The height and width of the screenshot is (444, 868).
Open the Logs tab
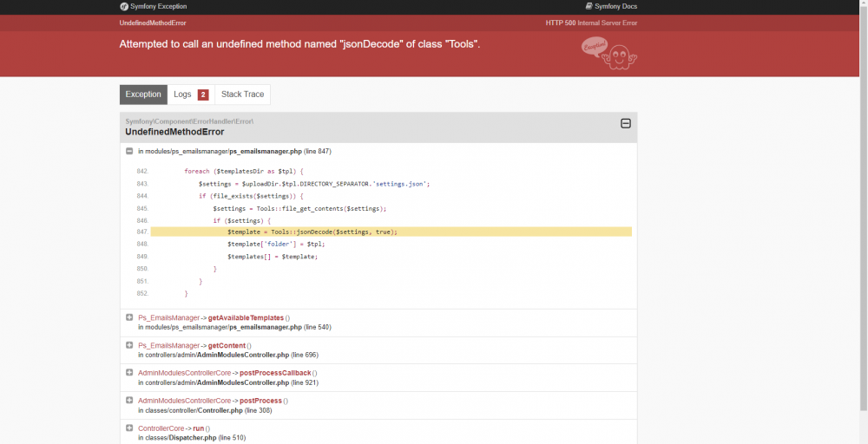click(191, 95)
